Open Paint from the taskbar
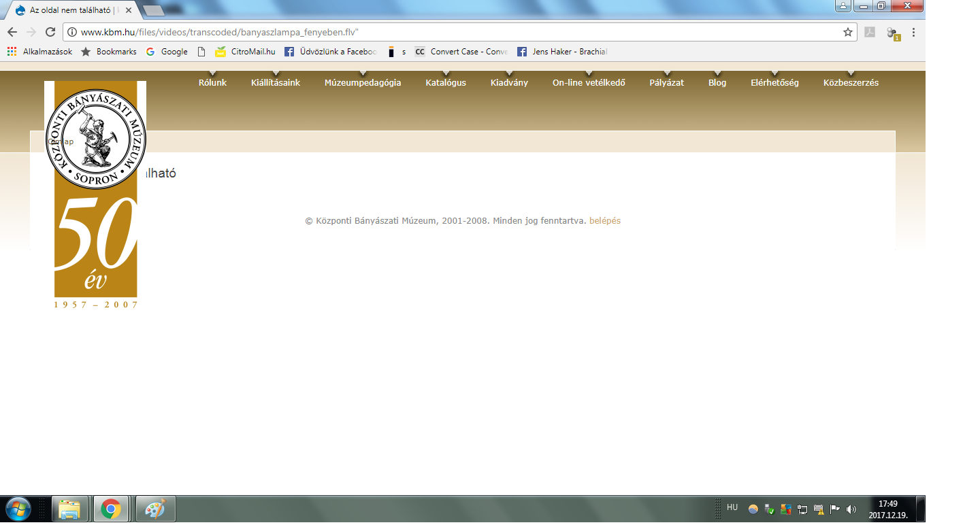The width and height of the screenshot is (980, 525). click(x=156, y=509)
